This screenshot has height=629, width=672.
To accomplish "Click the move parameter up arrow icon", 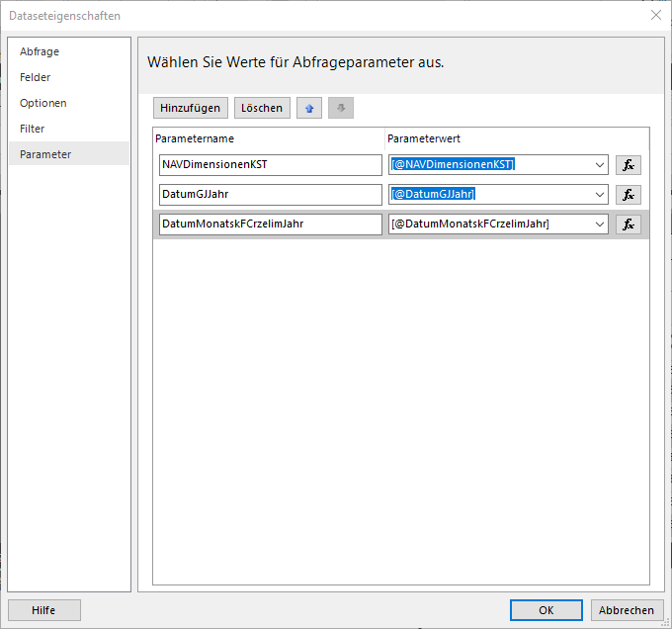I will coord(309,108).
